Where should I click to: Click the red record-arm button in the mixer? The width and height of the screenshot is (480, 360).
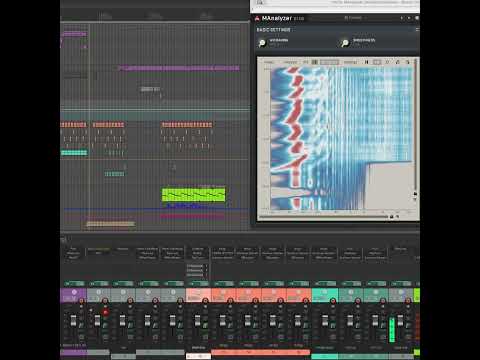105,312
